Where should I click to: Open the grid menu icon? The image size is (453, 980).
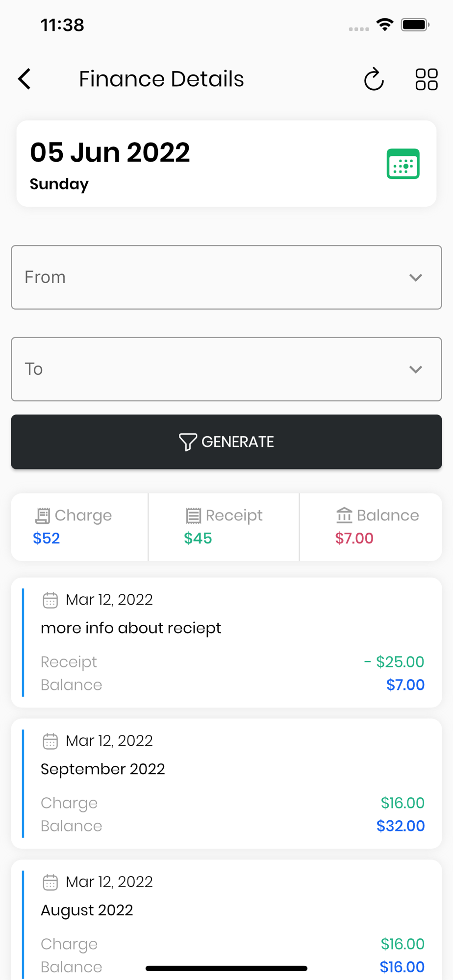(x=426, y=79)
